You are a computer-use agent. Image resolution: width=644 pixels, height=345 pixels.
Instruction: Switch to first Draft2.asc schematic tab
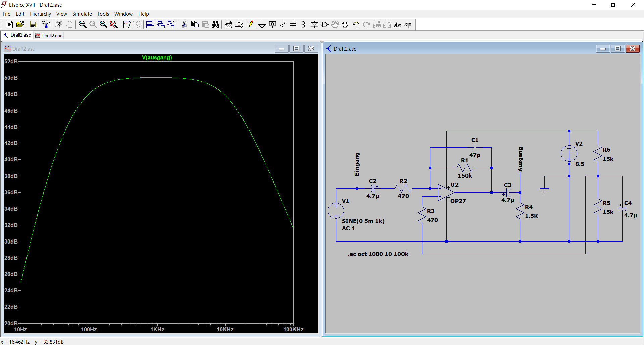pyautogui.click(x=17, y=35)
